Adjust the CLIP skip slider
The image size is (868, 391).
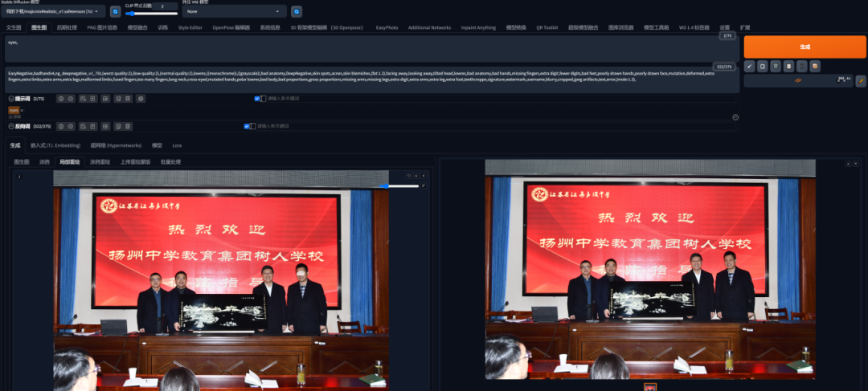(x=151, y=14)
